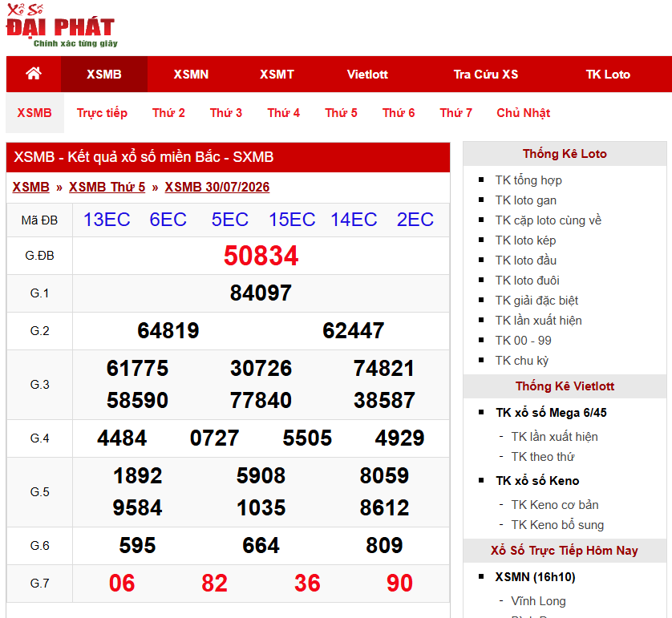
Task: Open TK Keno cơ bản link
Action: pos(555,505)
